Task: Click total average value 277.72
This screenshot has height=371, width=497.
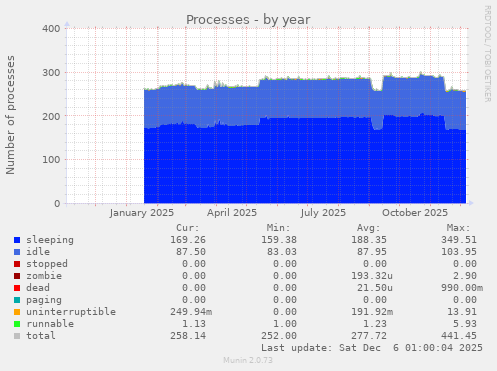Action: tap(369, 336)
